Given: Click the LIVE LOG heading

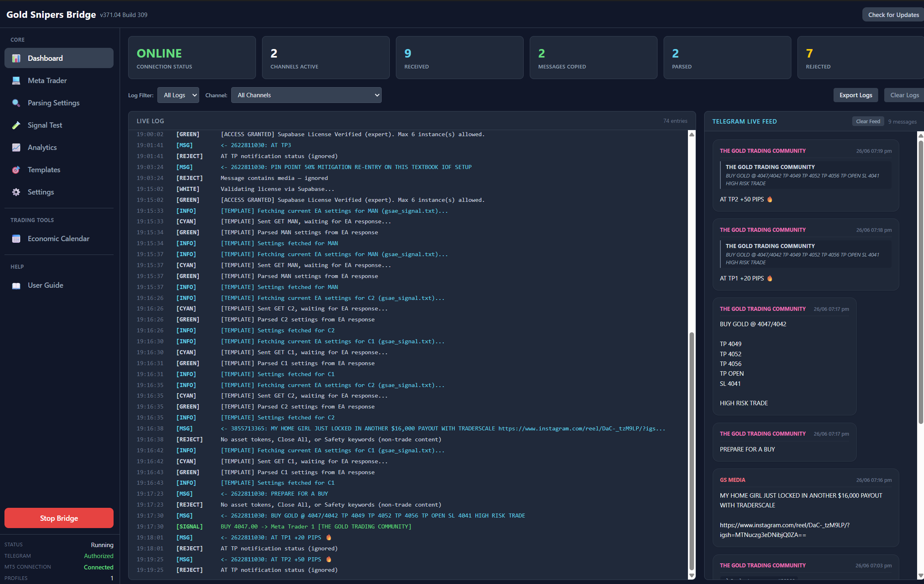Looking at the screenshot, I should click(x=150, y=121).
